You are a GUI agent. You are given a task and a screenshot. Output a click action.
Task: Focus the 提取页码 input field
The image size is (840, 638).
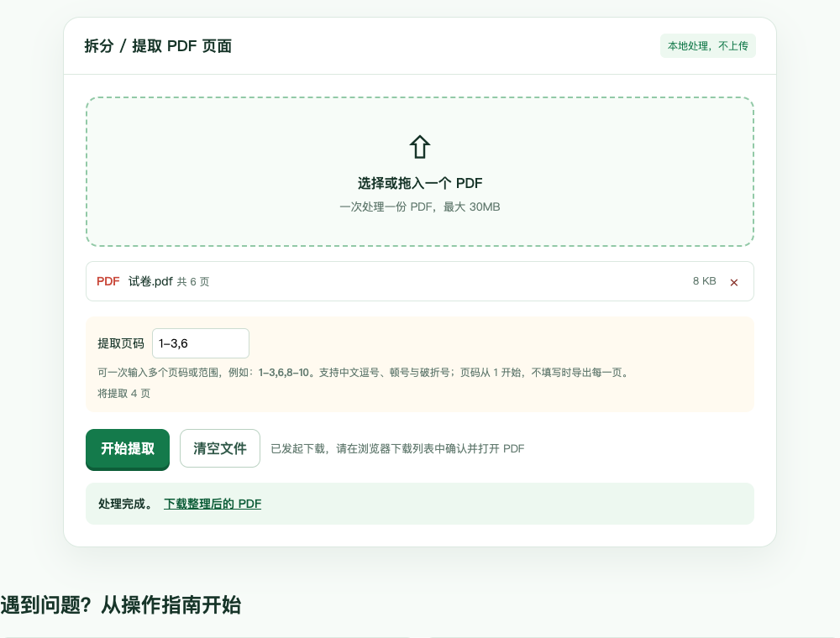[201, 343]
